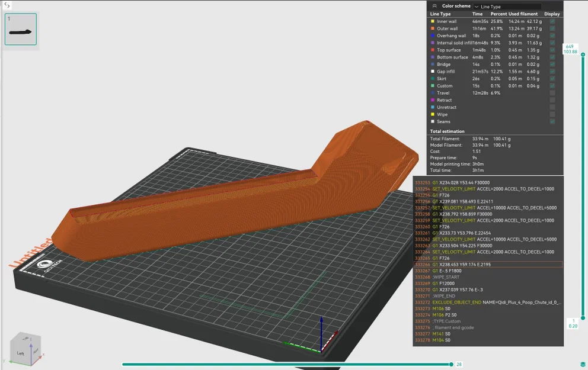This screenshot has height=370, width=588.
Task: Toggle Bottom surface display checkbox
Action: [552, 57]
